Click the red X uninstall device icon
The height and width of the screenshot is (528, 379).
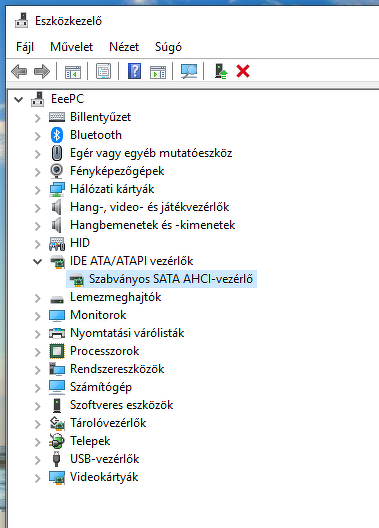[243, 71]
